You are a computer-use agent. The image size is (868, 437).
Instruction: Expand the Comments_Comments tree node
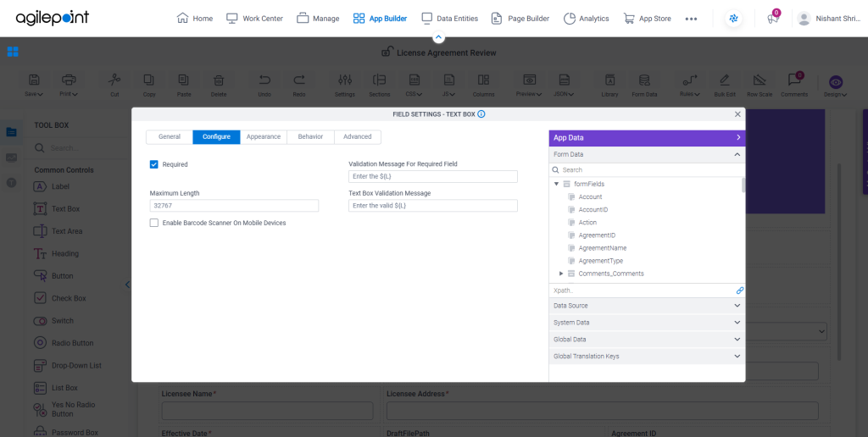tap(561, 274)
